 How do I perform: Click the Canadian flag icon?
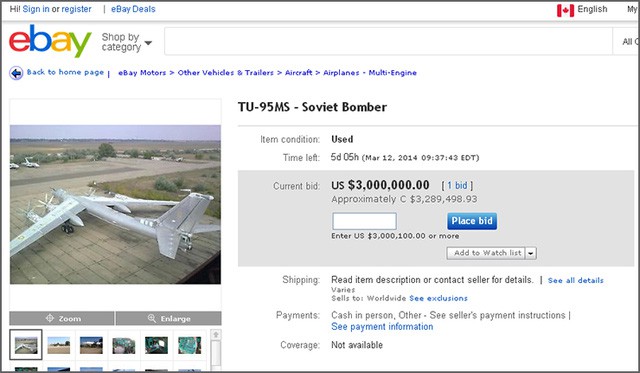[565, 10]
